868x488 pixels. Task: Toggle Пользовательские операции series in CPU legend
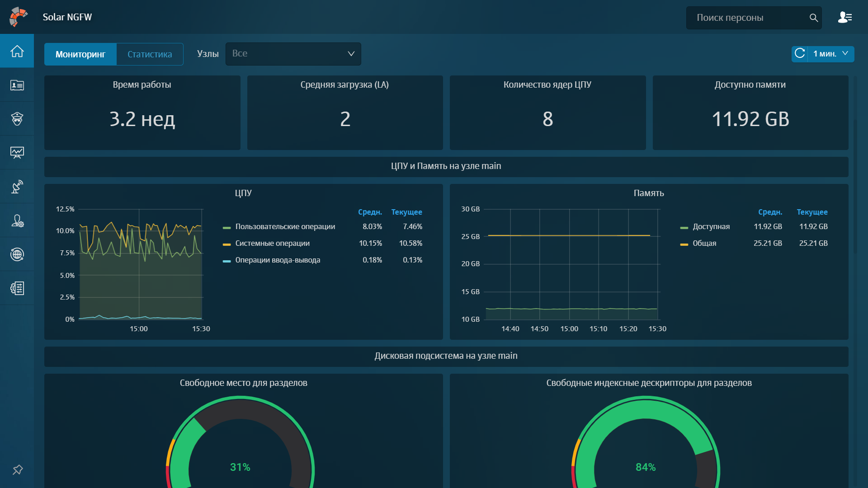(285, 227)
